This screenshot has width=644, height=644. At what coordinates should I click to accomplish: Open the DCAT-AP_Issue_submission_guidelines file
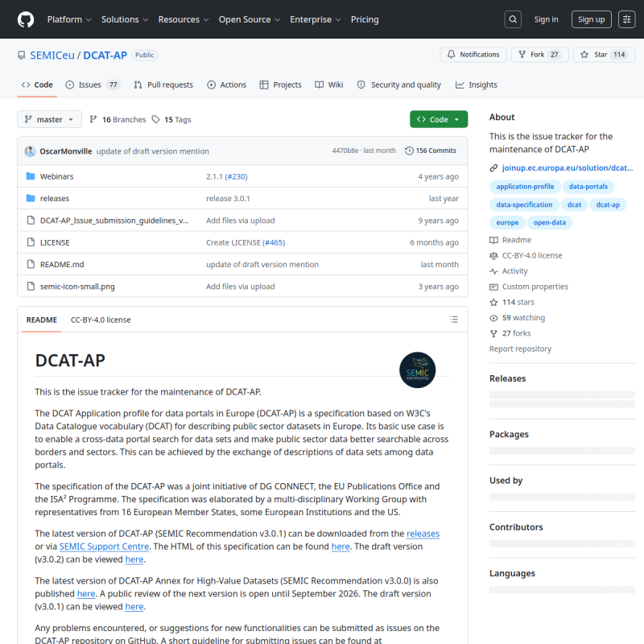[x=114, y=221]
